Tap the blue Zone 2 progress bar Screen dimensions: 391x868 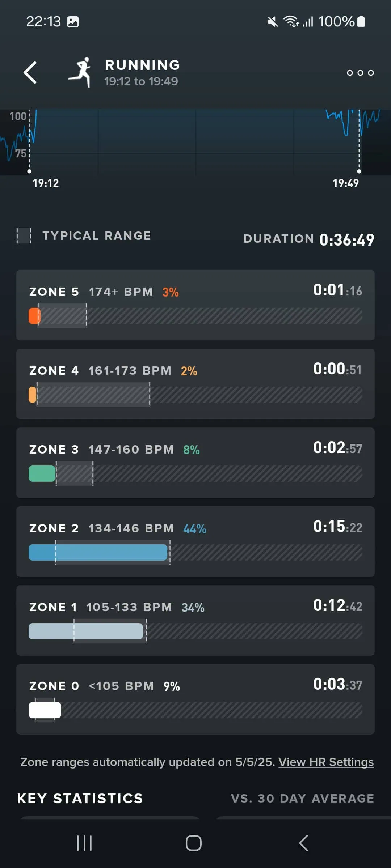coord(98,553)
